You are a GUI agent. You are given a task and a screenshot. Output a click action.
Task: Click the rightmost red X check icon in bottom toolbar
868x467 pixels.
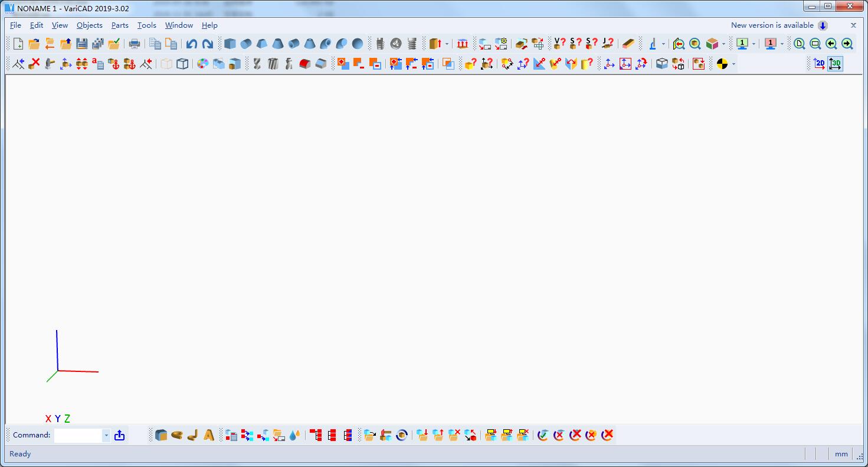coord(608,435)
